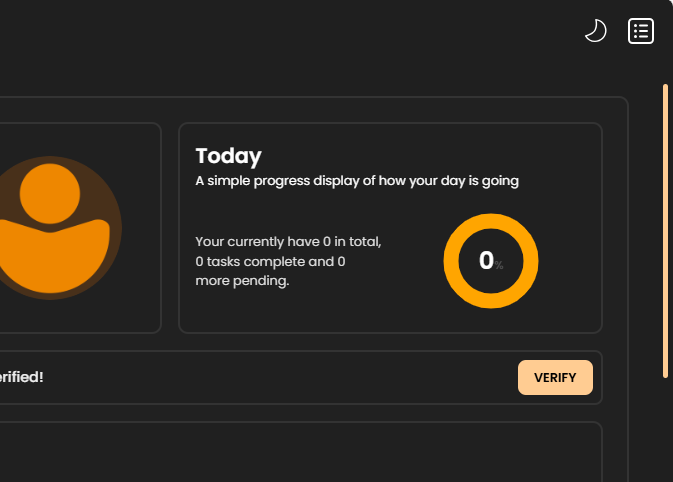Image resolution: width=673 pixels, height=482 pixels.
Task: Click the avatar's orange body shape
Action: (x=54, y=256)
